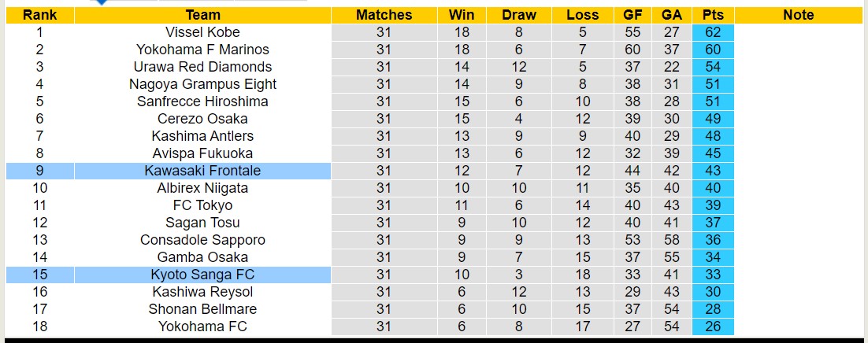The width and height of the screenshot is (868, 343).
Task: Select the Win column header
Action: click(462, 15)
